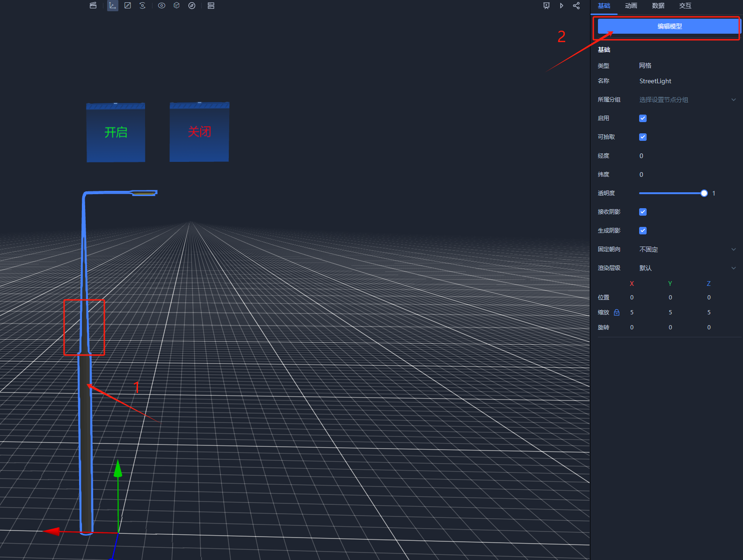
Task: Click the 3D cube icon
Action: coord(176,6)
